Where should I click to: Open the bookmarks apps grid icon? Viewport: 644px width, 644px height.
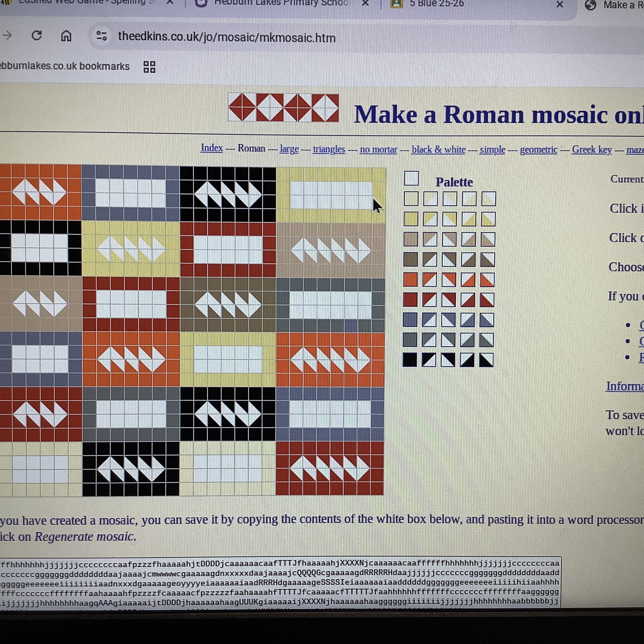(x=149, y=67)
